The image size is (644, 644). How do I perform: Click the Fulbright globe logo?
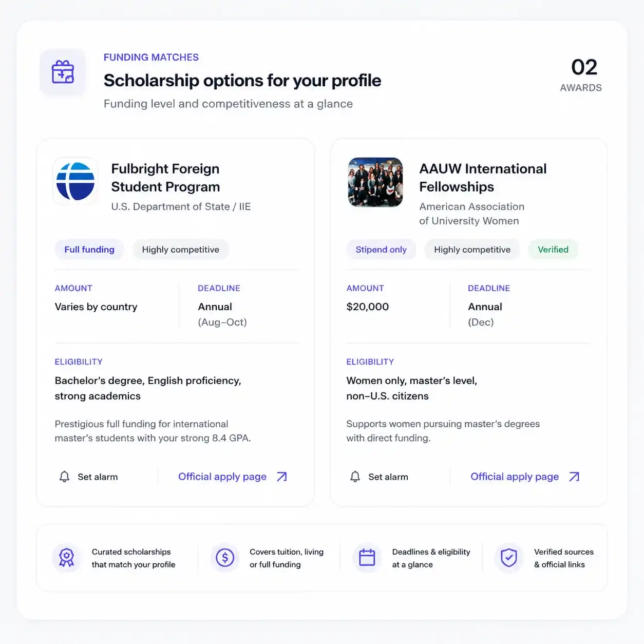tap(75, 181)
